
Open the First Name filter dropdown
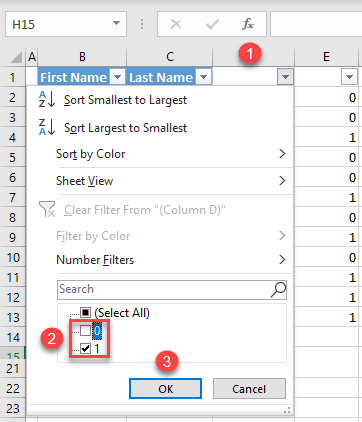coord(117,77)
